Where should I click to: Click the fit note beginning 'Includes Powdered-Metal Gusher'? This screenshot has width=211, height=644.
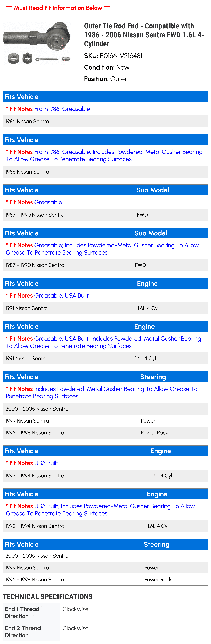tap(102, 393)
